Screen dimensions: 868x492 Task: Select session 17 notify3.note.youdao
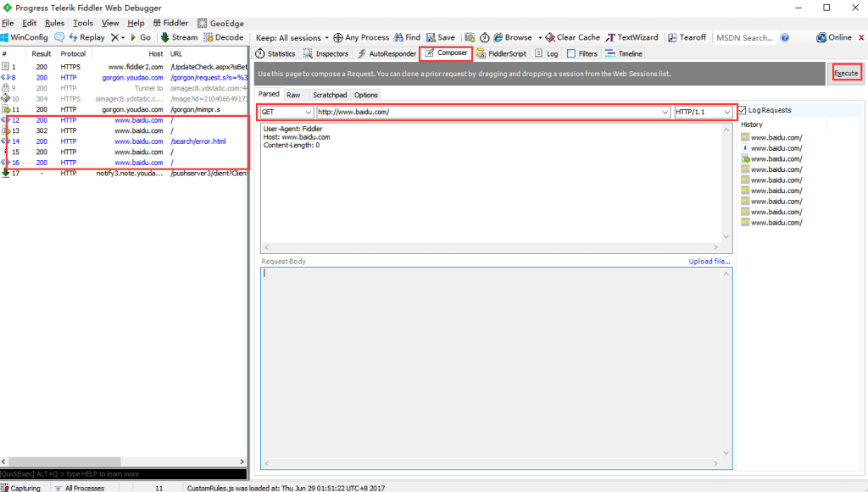click(x=124, y=173)
